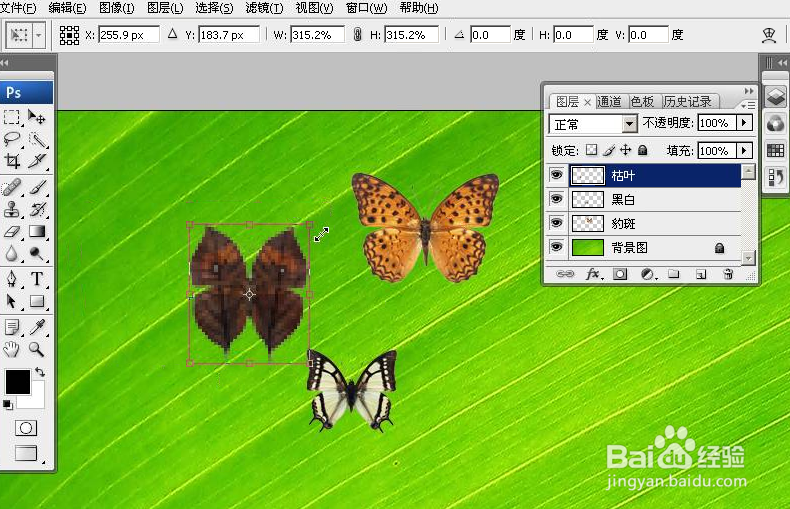
Task: Change screen mode button
Action: (x=26, y=453)
